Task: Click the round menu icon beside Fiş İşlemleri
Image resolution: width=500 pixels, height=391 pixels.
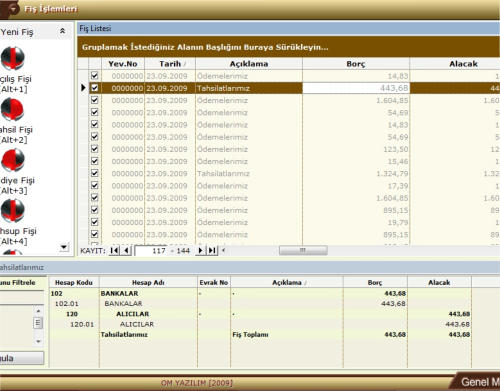Action: pyautogui.click(x=13, y=9)
